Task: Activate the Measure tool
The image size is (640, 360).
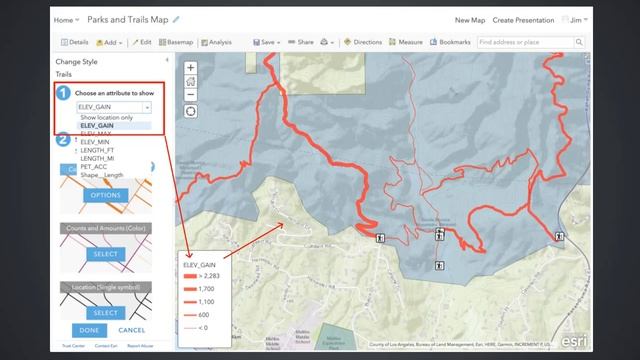Action: click(x=405, y=42)
